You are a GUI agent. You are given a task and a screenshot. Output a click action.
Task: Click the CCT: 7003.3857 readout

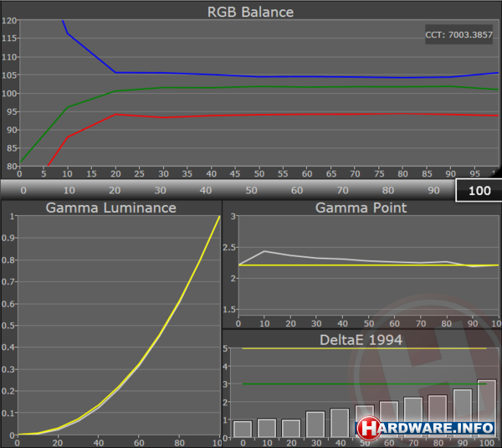(x=458, y=34)
